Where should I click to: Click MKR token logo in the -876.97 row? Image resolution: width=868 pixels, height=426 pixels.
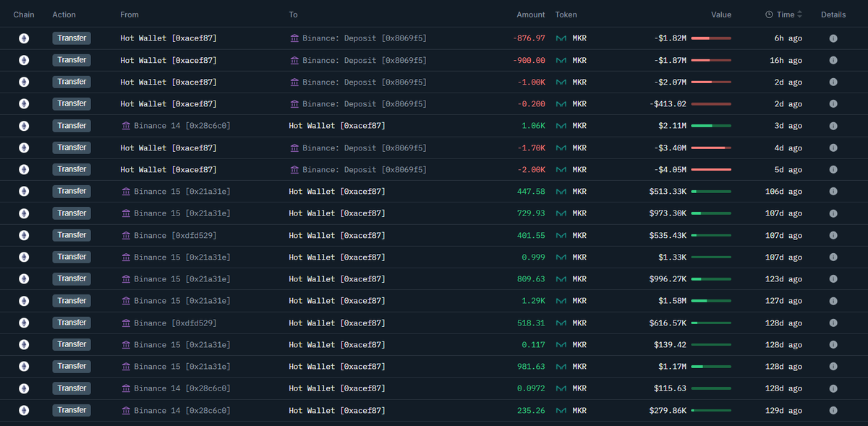tap(561, 38)
